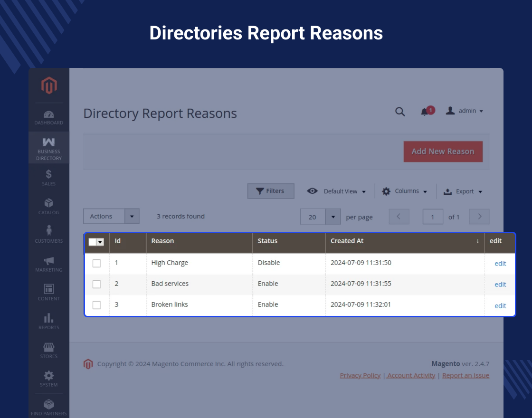
Task: Click the 'Directory Report Reasons' page title
Action: 160,114
